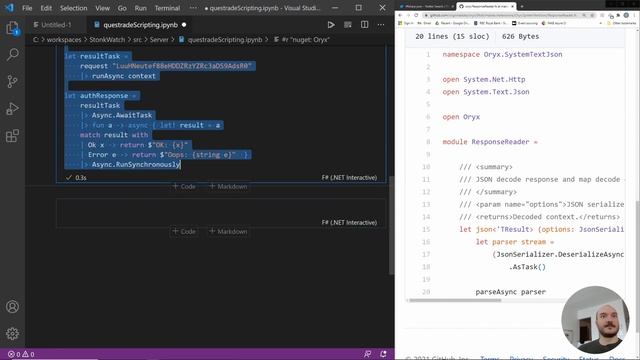Viewport: 640px width, 360px height.
Task: Click 'src' in the breadcrumb
Action: [x=138, y=40]
